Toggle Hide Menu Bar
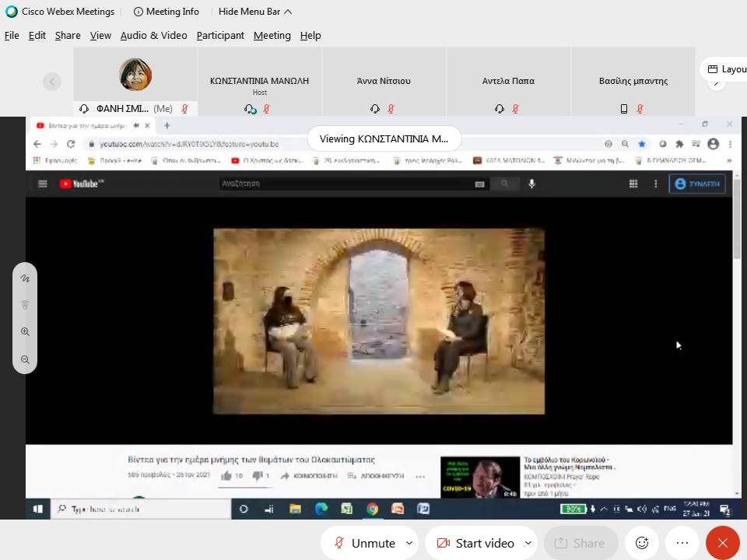Screen dimensions: 747x560 tap(254, 12)
